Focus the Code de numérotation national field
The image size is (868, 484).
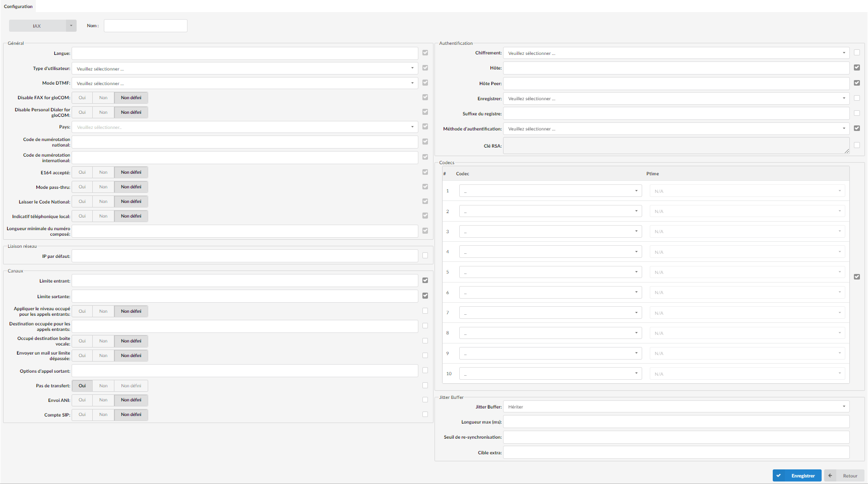click(245, 142)
